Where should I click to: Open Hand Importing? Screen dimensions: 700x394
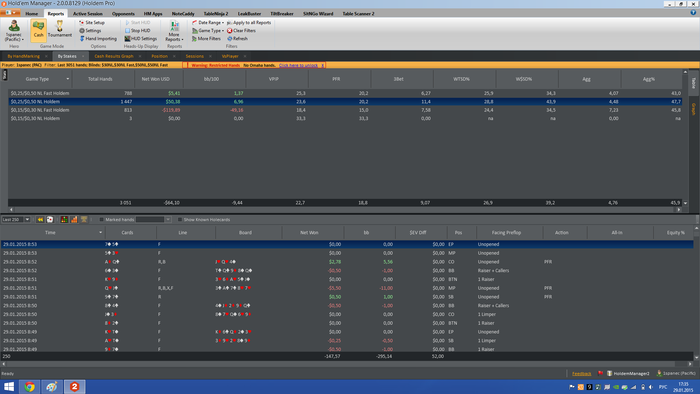click(x=98, y=38)
